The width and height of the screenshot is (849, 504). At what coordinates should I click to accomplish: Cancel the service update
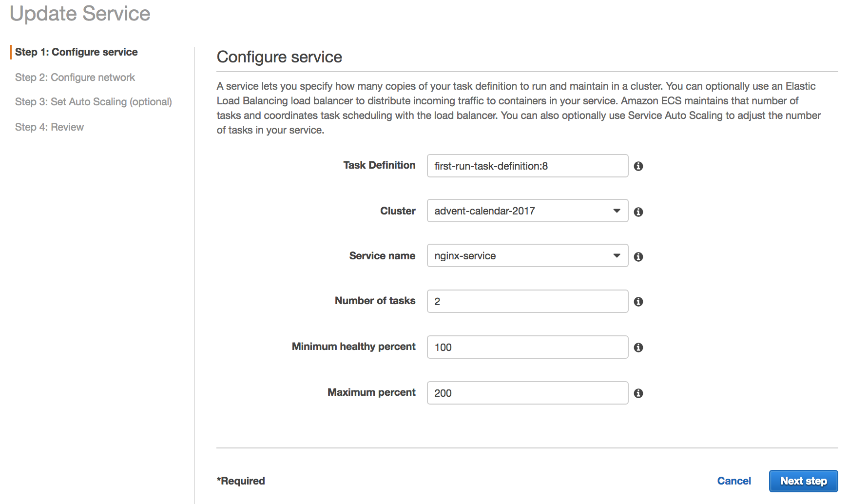(733, 481)
